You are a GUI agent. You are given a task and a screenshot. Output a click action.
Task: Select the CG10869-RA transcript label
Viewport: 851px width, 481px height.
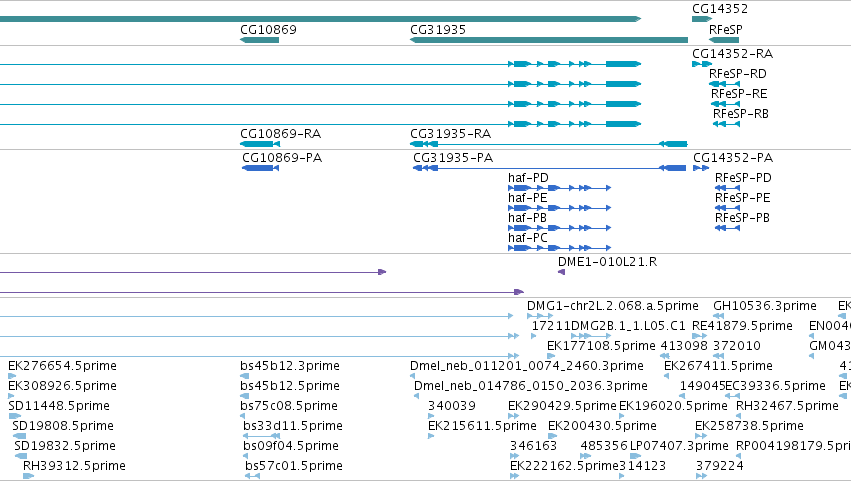point(281,134)
